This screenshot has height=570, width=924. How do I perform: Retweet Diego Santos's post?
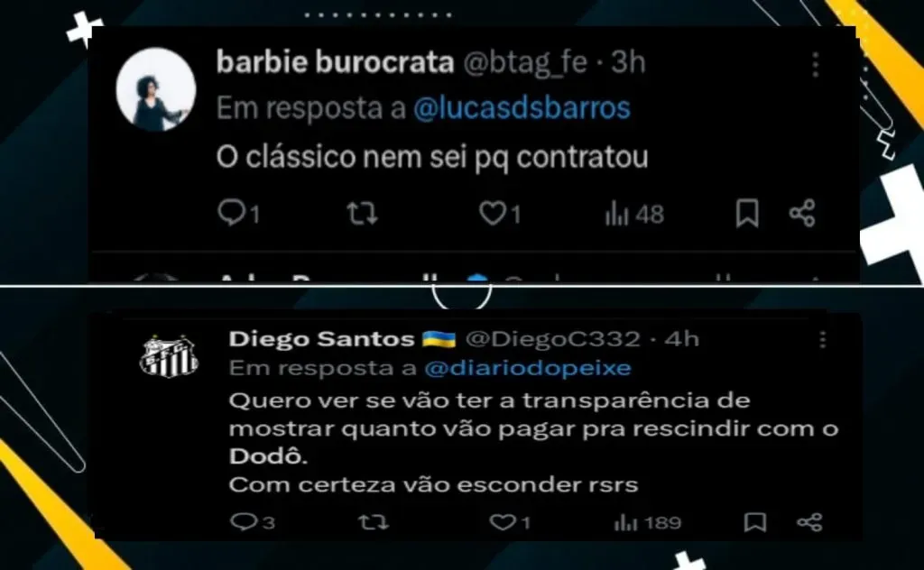point(374,522)
